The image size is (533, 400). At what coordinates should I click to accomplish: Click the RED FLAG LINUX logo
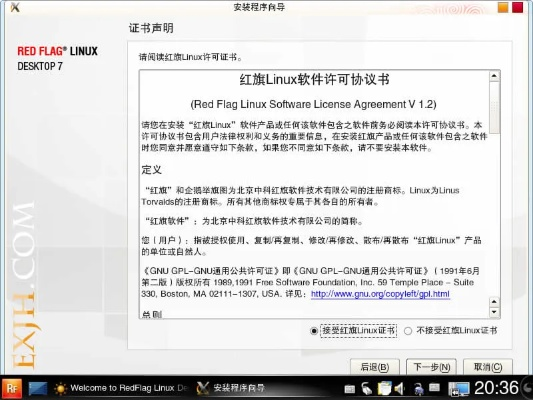click(x=57, y=51)
